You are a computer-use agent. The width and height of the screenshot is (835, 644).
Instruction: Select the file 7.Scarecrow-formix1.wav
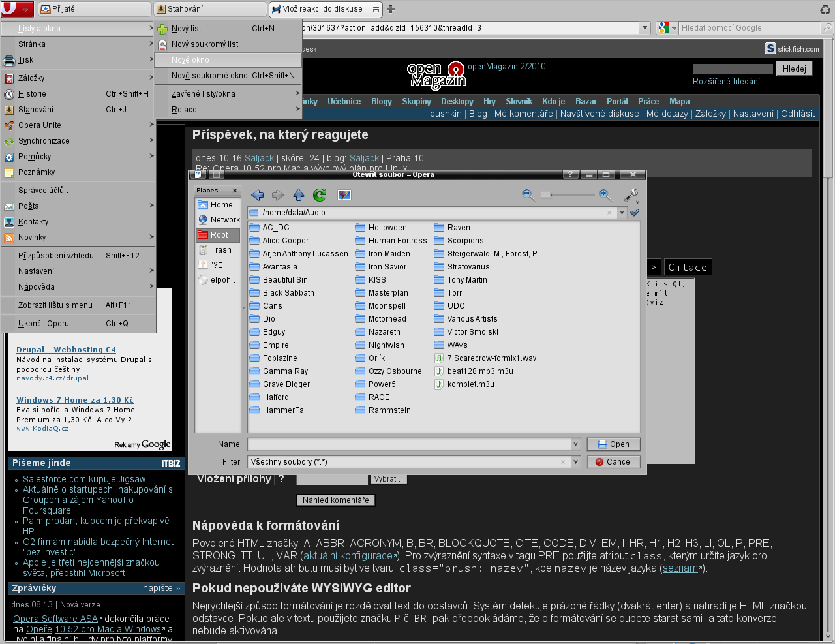pyautogui.click(x=485, y=358)
